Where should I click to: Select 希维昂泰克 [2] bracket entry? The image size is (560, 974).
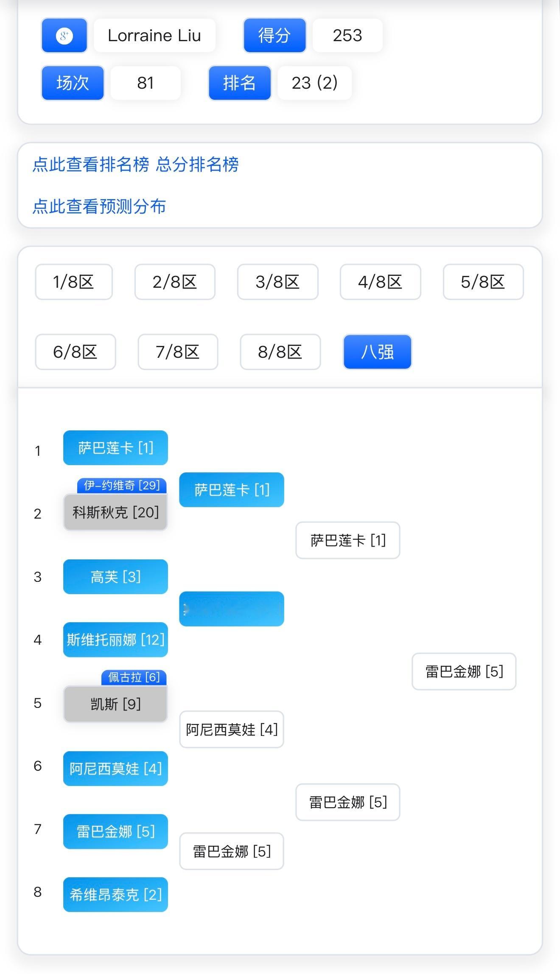point(115,895)
